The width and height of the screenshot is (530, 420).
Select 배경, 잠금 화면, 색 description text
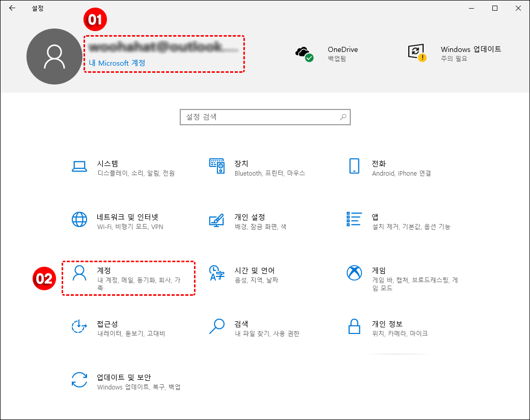coord(260,227)
